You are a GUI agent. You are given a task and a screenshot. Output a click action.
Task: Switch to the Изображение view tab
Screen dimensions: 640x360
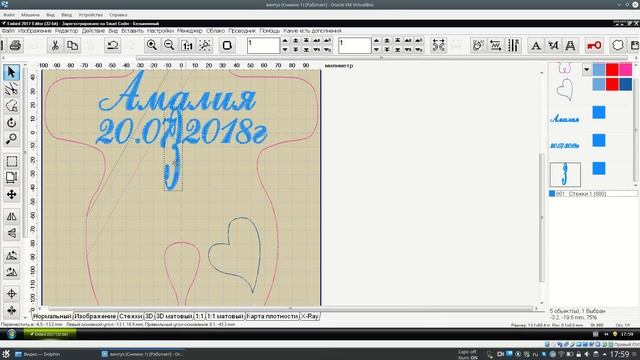click(x=95, y=316)
